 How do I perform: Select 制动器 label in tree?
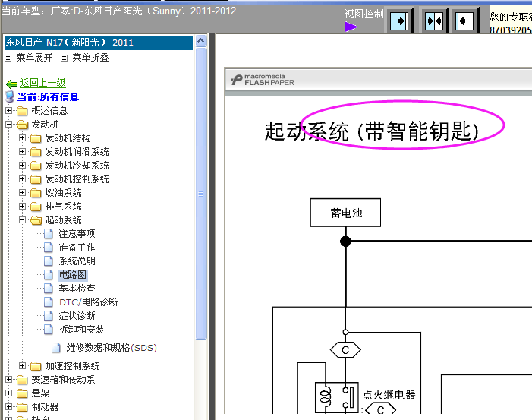click(x=45, y=407)
